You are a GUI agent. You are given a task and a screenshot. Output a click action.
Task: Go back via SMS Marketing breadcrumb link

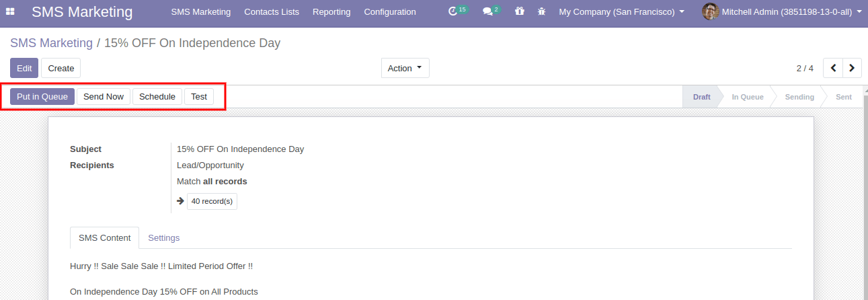(51, 43)
